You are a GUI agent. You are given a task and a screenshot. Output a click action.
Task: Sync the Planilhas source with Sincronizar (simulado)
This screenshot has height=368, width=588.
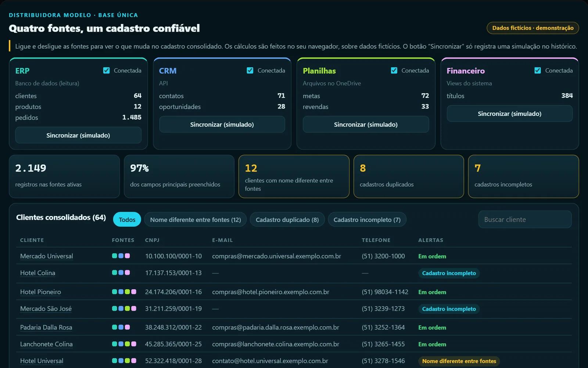click(x=366, y=124)
